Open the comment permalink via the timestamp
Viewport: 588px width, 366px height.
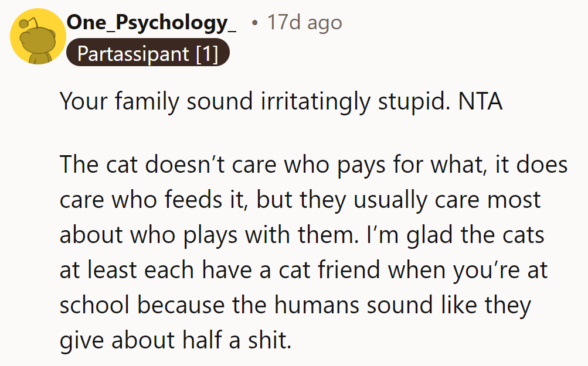[303, 22]
